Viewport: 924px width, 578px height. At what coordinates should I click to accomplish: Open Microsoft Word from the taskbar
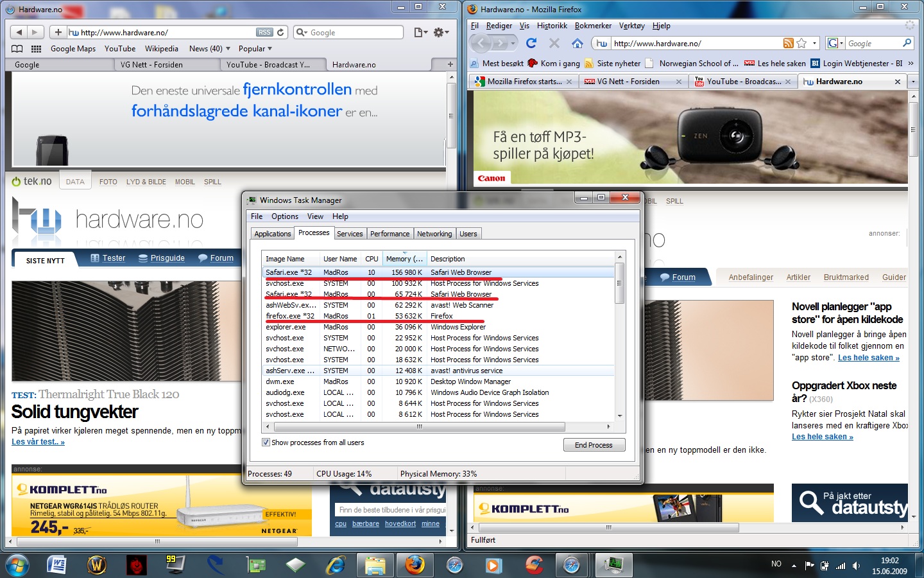click(57, 565)
